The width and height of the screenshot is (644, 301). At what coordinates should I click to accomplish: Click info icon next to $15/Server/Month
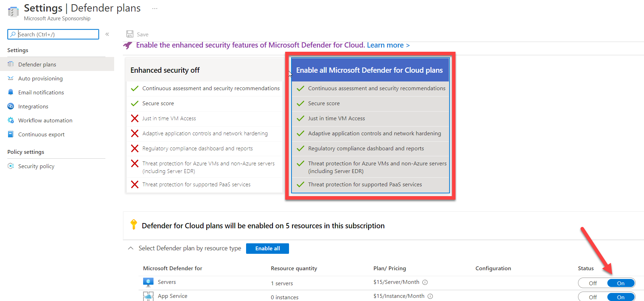coord(425,282)
